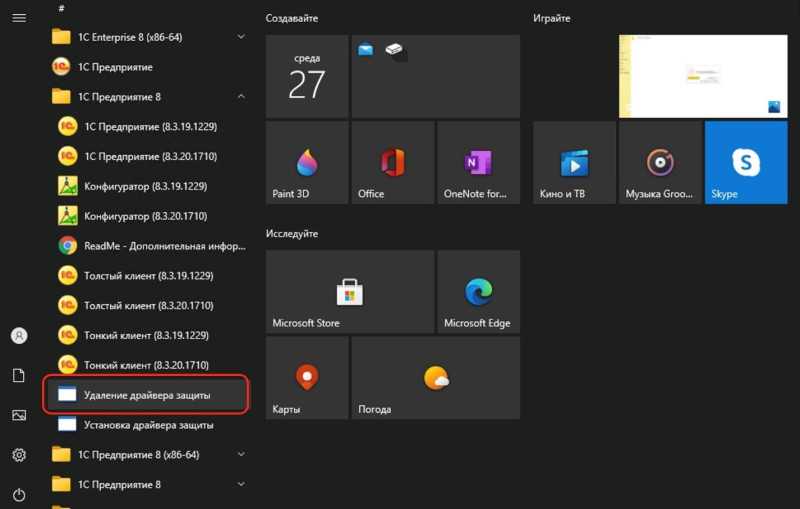This screenshot has width=800, height=509.
Task: Open the Microsoft Edge tile
Action: point(479,292)
